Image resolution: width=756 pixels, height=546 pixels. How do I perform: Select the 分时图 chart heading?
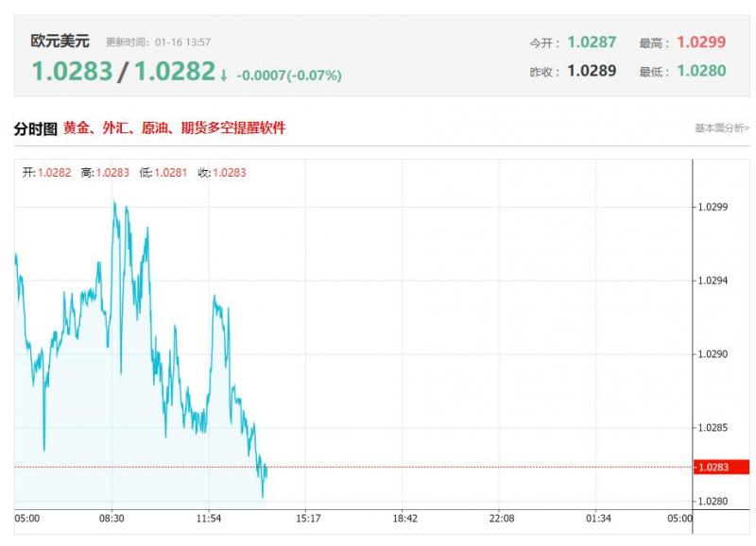[35, 128]
